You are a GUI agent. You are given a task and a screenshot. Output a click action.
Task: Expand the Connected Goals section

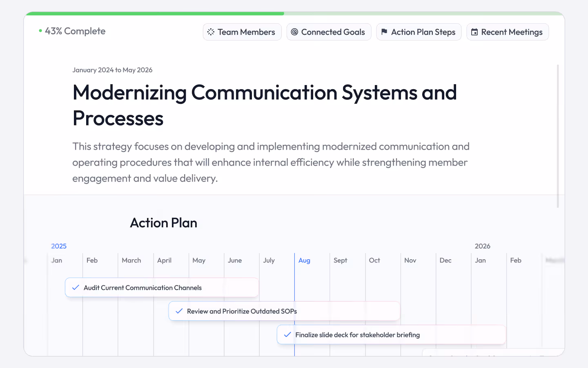point(329,32)
